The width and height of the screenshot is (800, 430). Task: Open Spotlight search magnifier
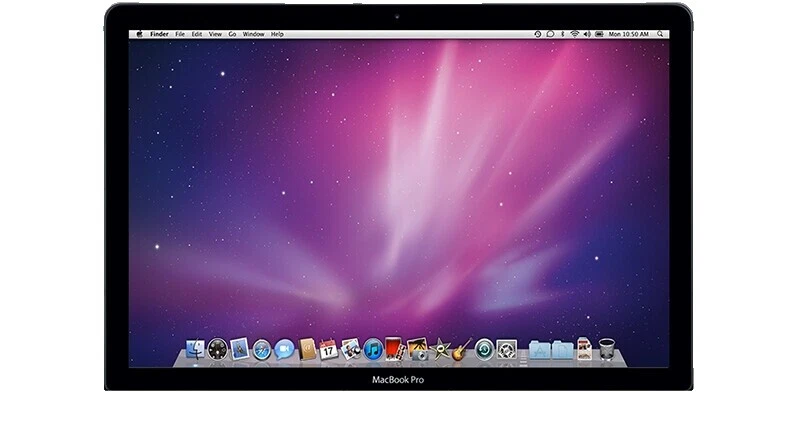click(660, 34)
